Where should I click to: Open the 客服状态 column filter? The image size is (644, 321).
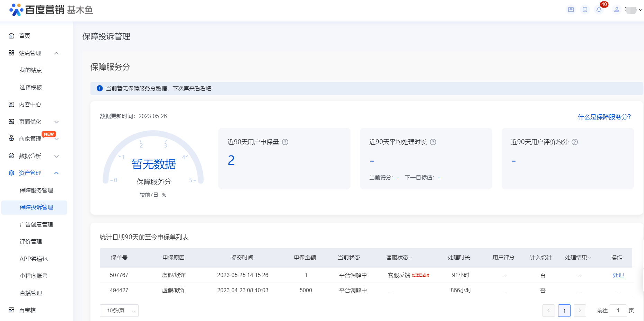point(411,258)
